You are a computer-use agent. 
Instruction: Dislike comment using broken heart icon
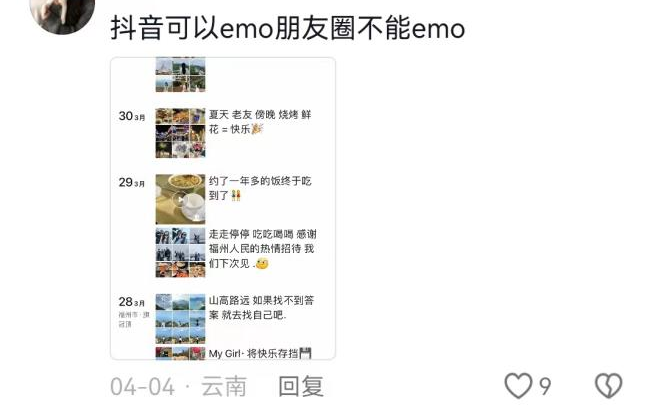[609, 385]
